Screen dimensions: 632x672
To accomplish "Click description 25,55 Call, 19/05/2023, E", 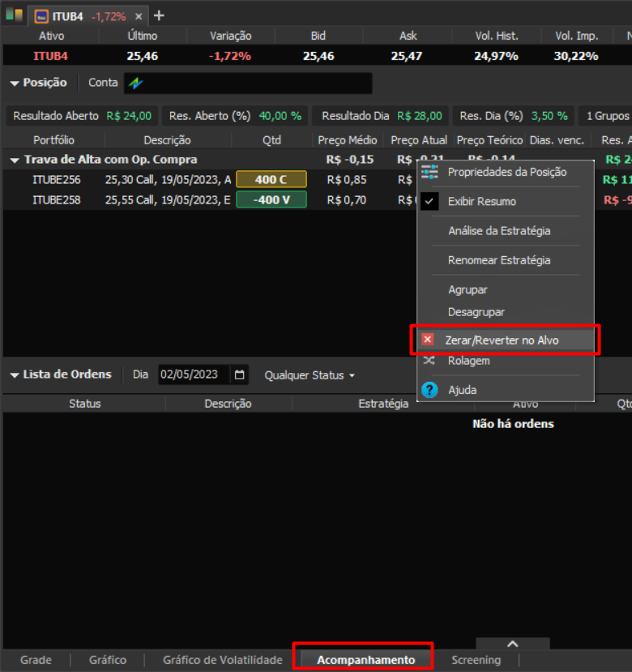I will click(168, 200).
